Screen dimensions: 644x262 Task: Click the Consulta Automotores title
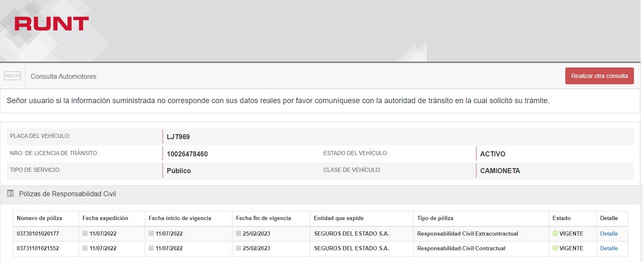tap(64, 76)
